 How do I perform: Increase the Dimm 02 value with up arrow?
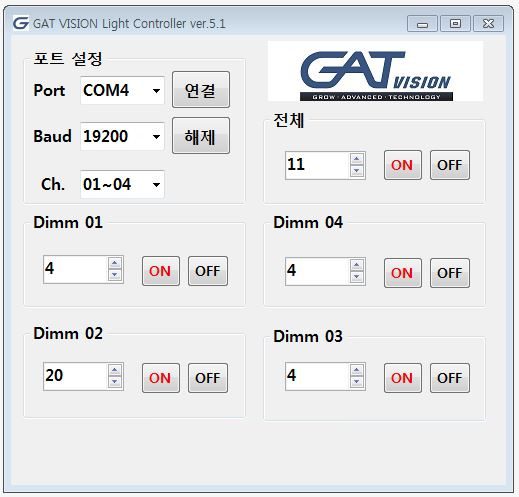115,370
